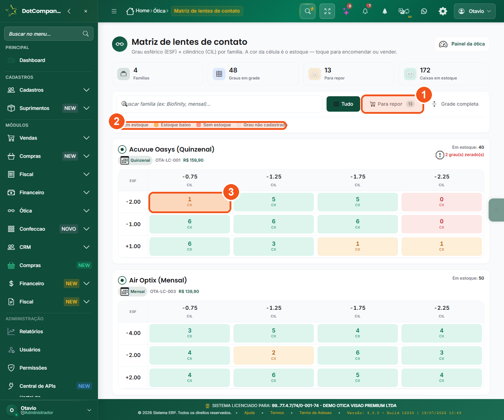Click the Permissões shield icon
This screenshot has width=504, height=420.
coord(11,368)
